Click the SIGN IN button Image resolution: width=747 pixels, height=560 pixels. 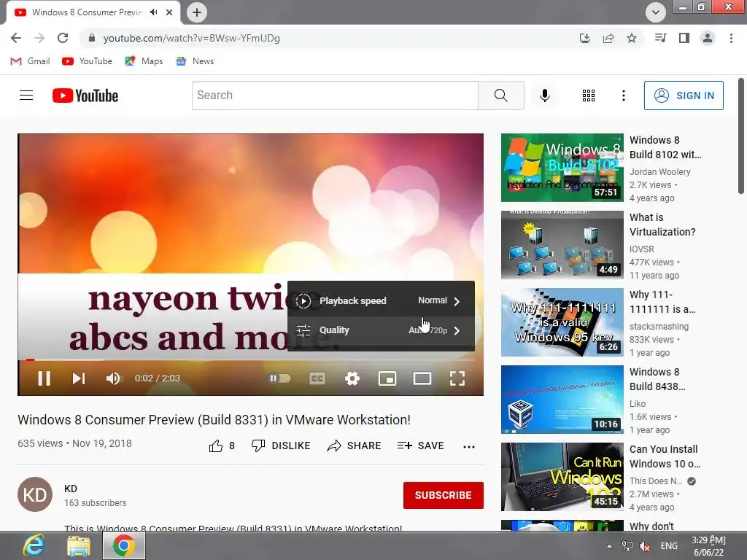tap(684, 96)
